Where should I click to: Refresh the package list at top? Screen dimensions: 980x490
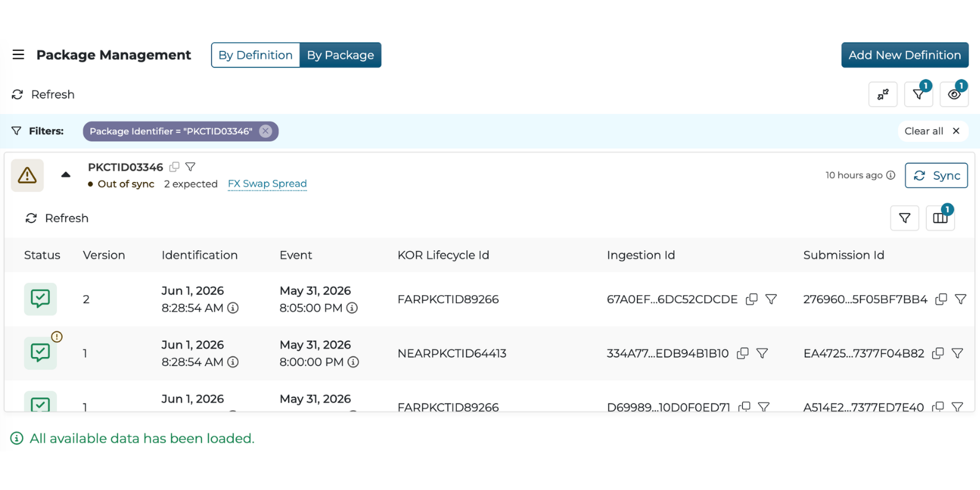pos(43,94)
